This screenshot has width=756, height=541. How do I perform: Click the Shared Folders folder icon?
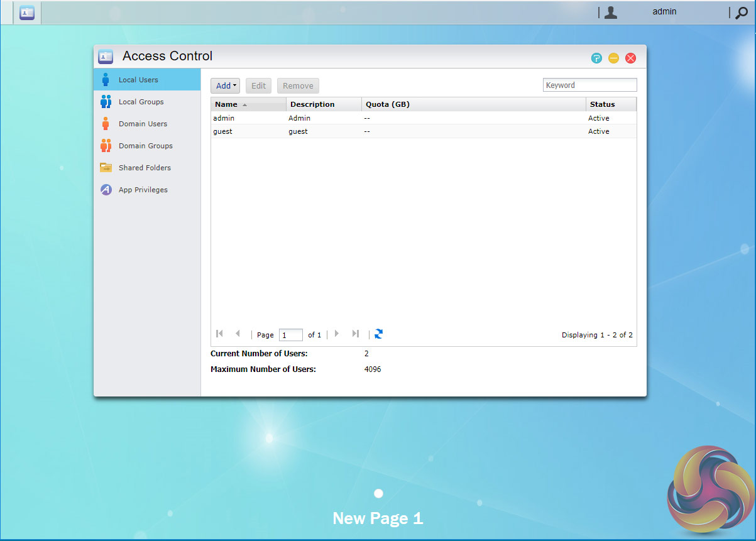tap(106, 168)
